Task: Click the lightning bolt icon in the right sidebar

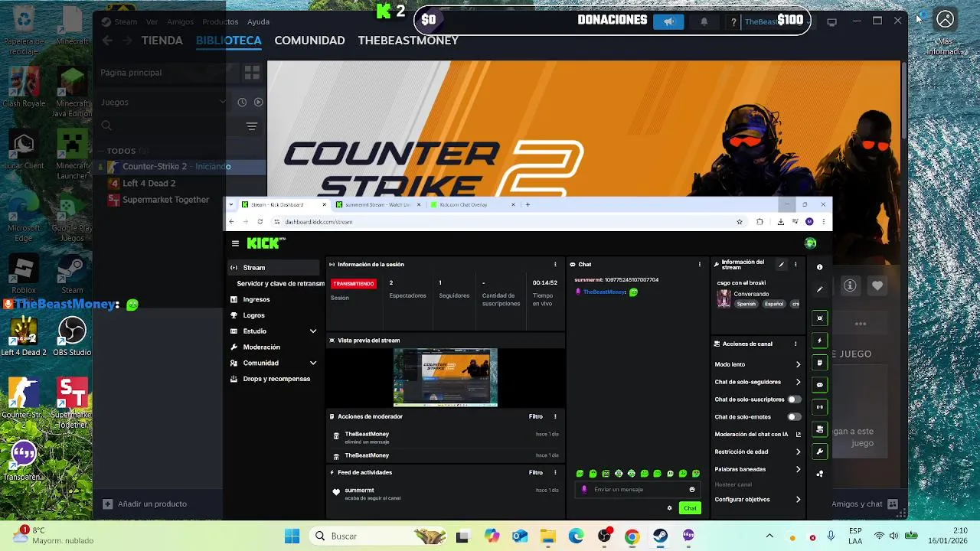Action: tap(820, 341)
